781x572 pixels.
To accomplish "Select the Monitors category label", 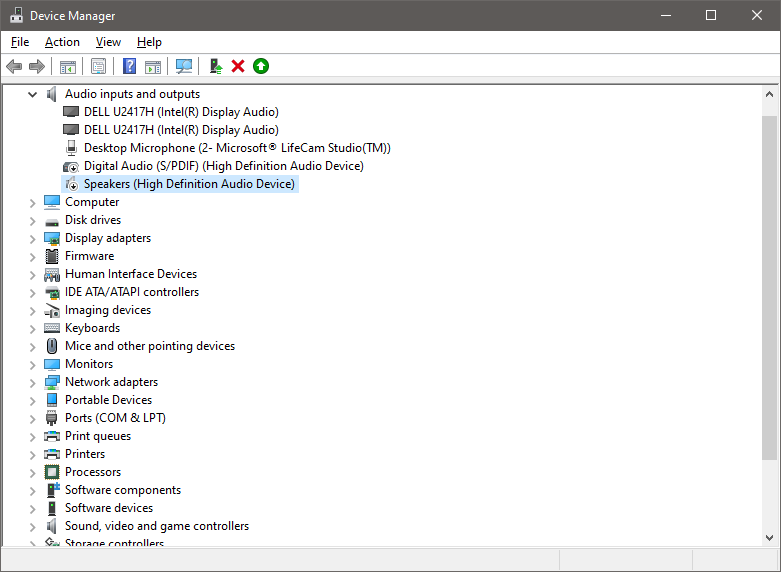I will [89, 364].
